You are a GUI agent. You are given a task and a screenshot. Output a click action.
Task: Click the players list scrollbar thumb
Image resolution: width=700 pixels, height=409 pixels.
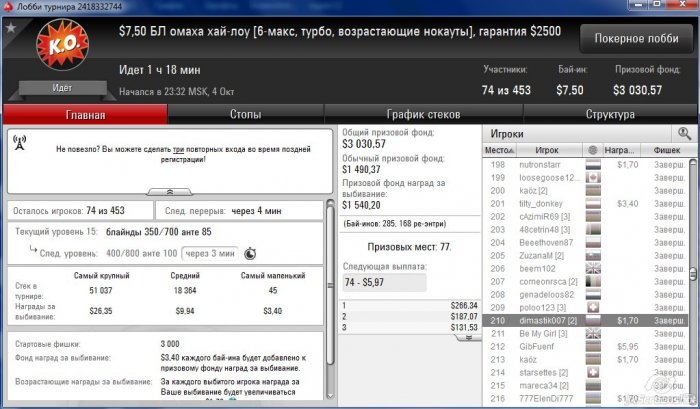point(693,273)
